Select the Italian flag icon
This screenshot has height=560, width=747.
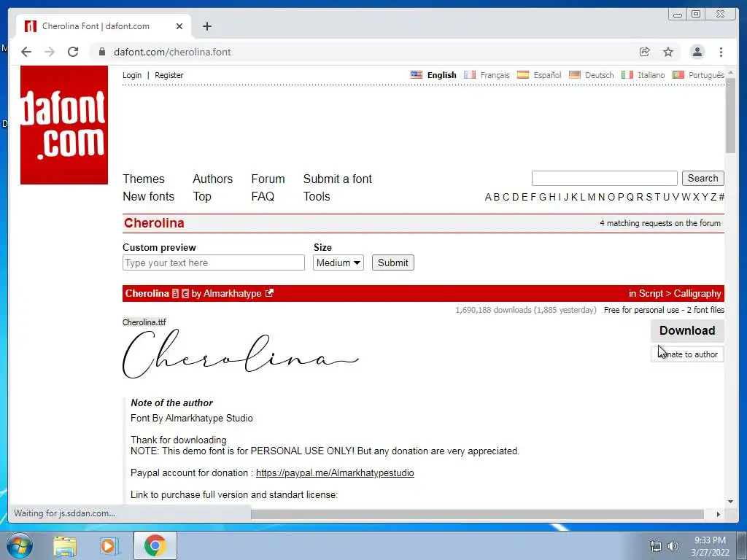point(627,75)
